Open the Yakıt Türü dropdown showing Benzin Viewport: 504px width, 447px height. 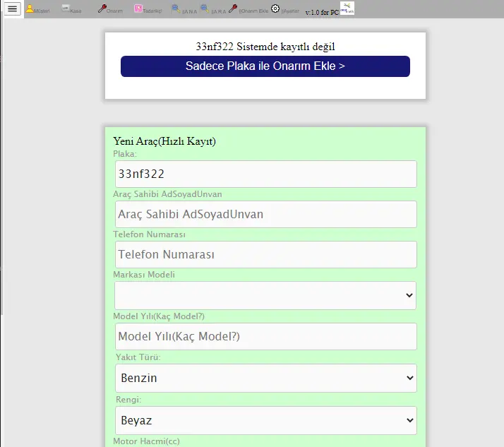click(265, 378)
